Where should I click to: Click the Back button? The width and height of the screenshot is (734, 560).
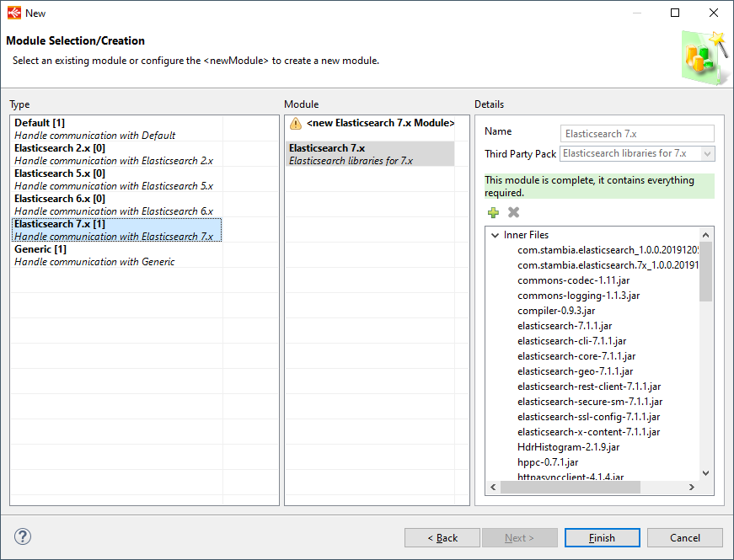[x=442, y=537]
